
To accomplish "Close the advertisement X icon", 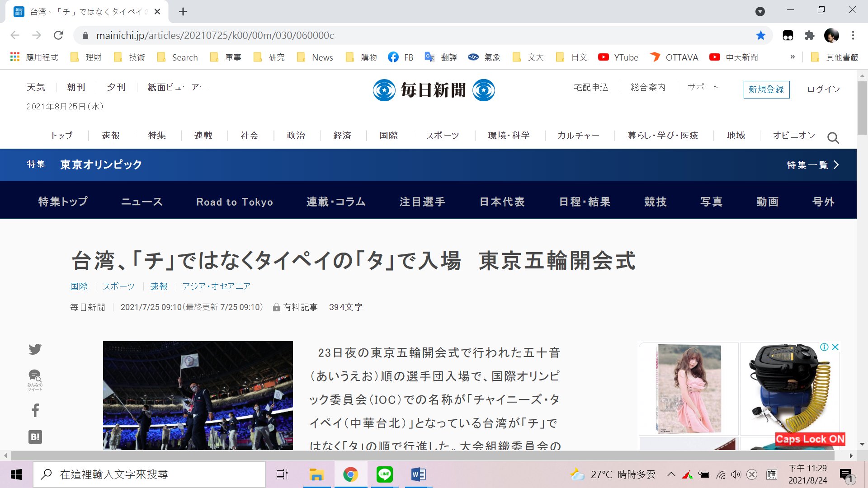I will click(835, 347).
